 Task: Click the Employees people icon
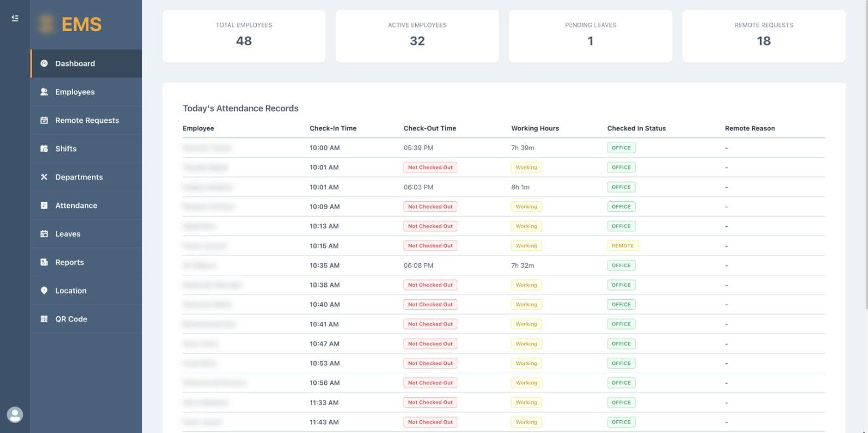[x=44, y=92]
